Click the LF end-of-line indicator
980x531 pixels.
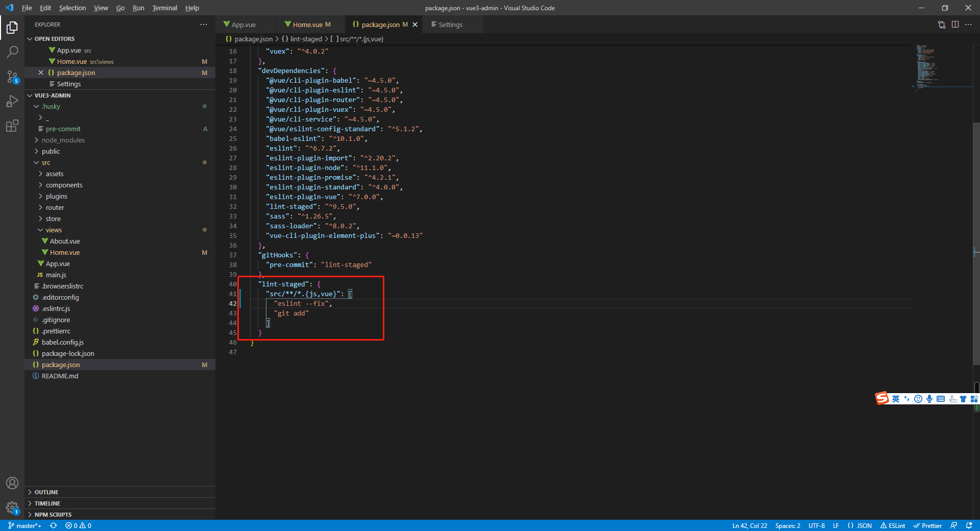[x=836, y=525]
